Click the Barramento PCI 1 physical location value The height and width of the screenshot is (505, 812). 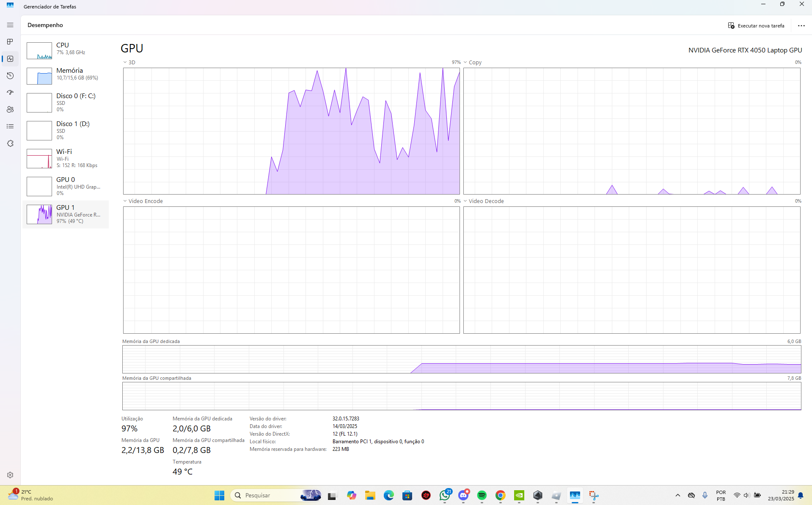click(378, 442)
